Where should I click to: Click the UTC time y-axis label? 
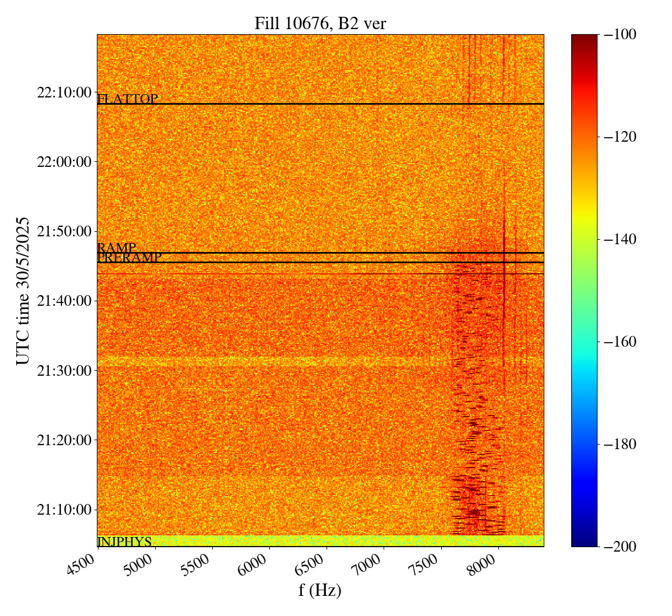point(23,291)
